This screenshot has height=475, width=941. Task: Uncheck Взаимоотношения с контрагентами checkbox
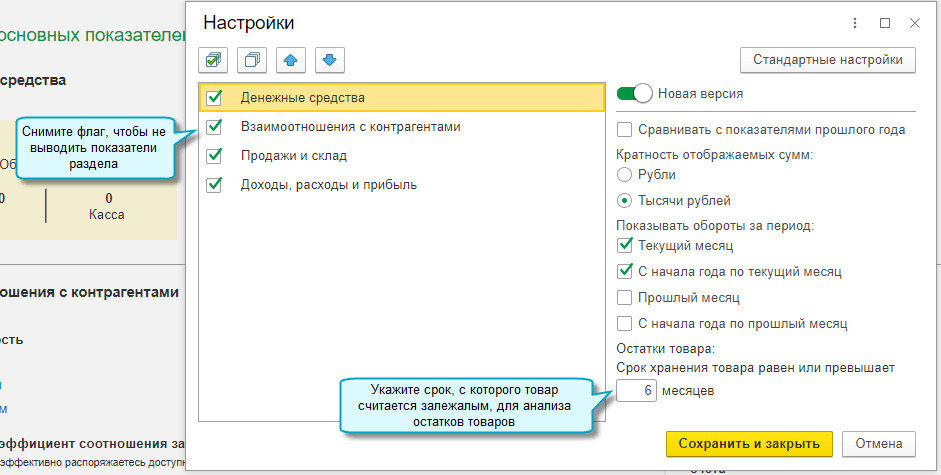pos(214,127)
